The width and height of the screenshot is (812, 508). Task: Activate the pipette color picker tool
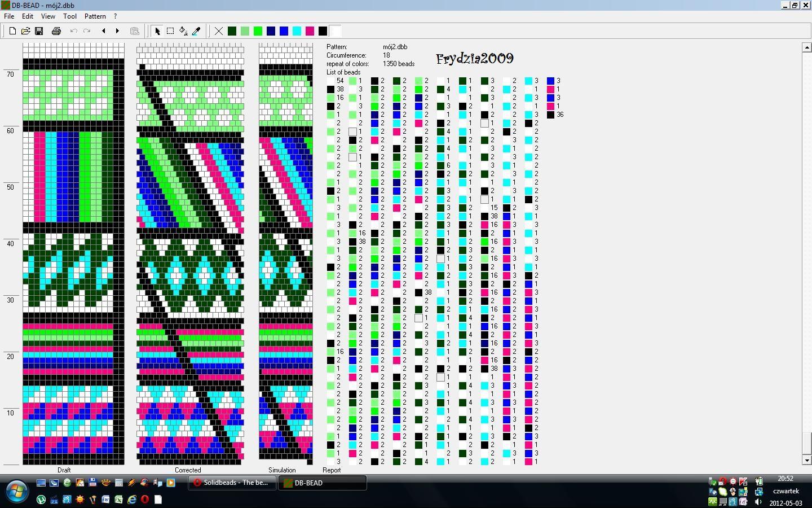tap(196, 31)
